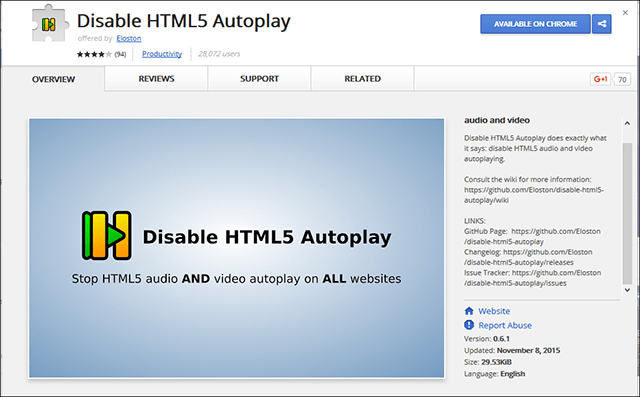
Task: Click the Available on Chrome button
Action: [x=536, y=24]
